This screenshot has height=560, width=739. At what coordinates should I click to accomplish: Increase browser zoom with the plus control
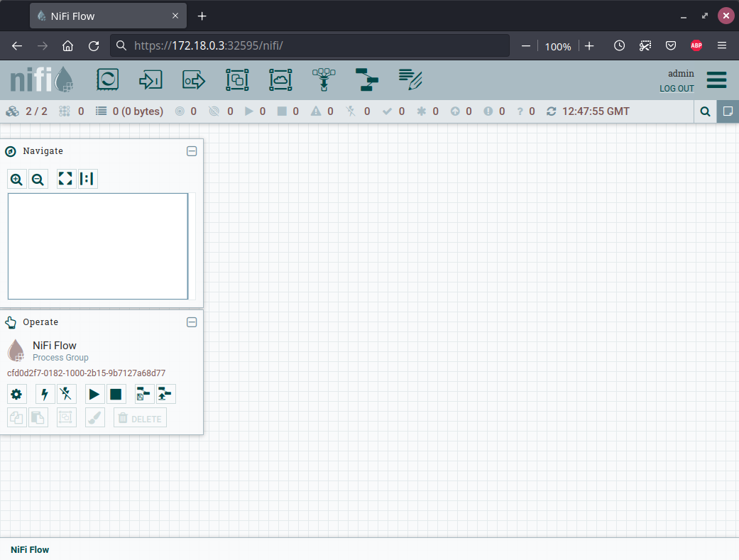589,45
